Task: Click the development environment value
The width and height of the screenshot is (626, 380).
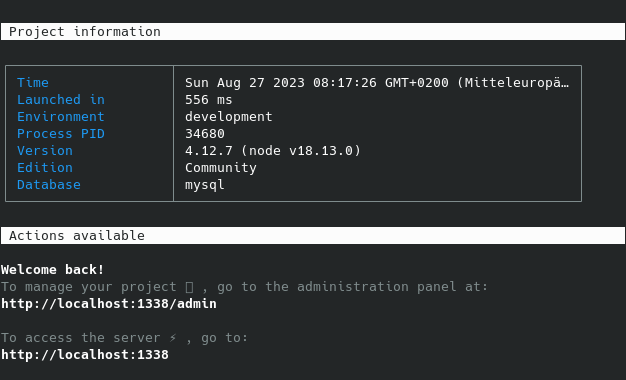Action: (228, 117)
